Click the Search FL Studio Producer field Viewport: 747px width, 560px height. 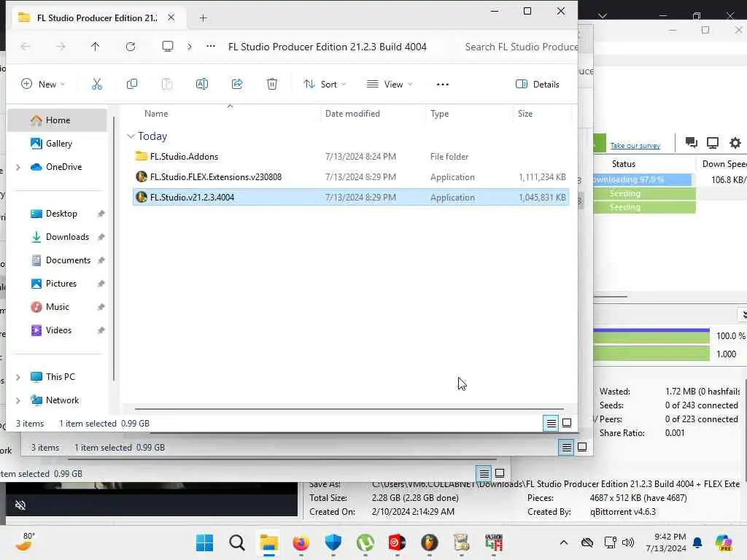[519, 47]
